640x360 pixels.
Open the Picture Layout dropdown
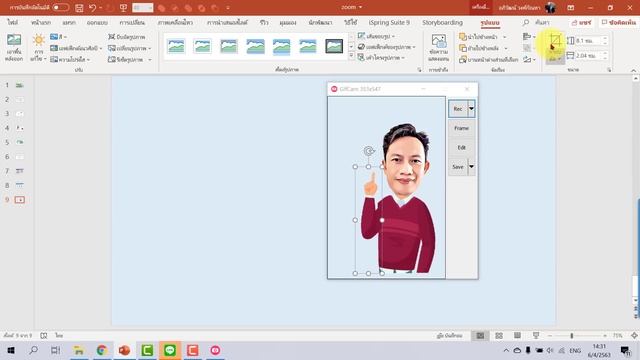381,58
